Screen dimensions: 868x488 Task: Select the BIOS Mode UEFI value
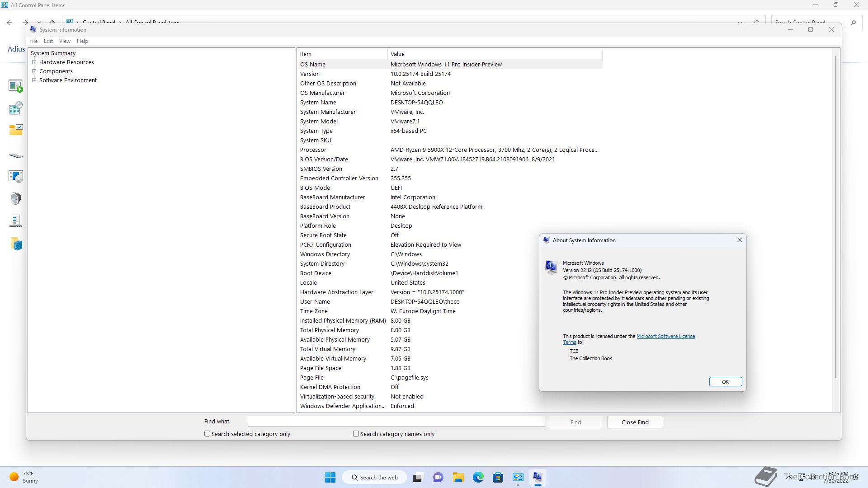(x=396, y=188)
